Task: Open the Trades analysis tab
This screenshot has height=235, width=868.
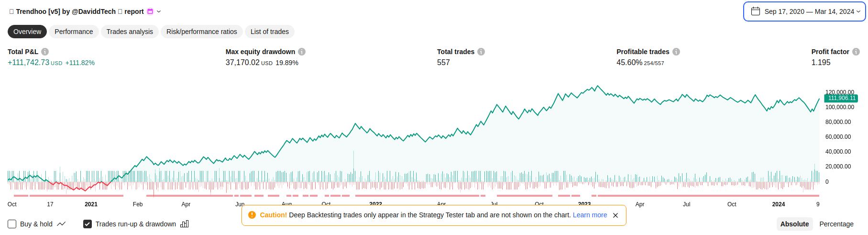Action: (130, 32)
